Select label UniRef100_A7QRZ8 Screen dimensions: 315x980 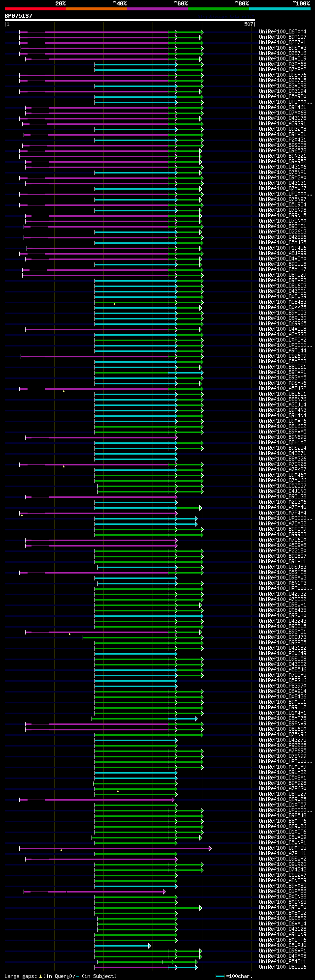(283, 464)
